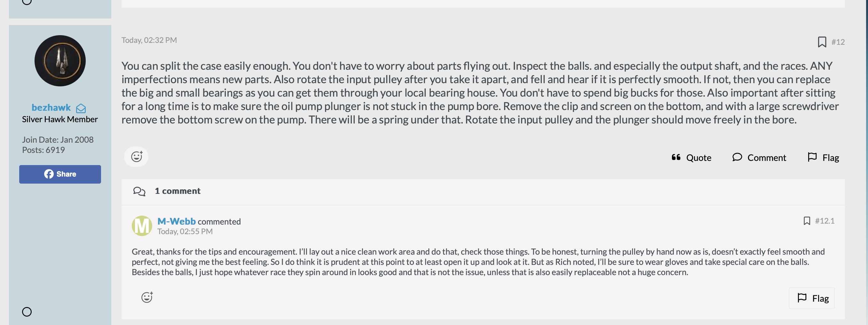
Task: Click the "1 comment" header
Action: tap(178, 191)
